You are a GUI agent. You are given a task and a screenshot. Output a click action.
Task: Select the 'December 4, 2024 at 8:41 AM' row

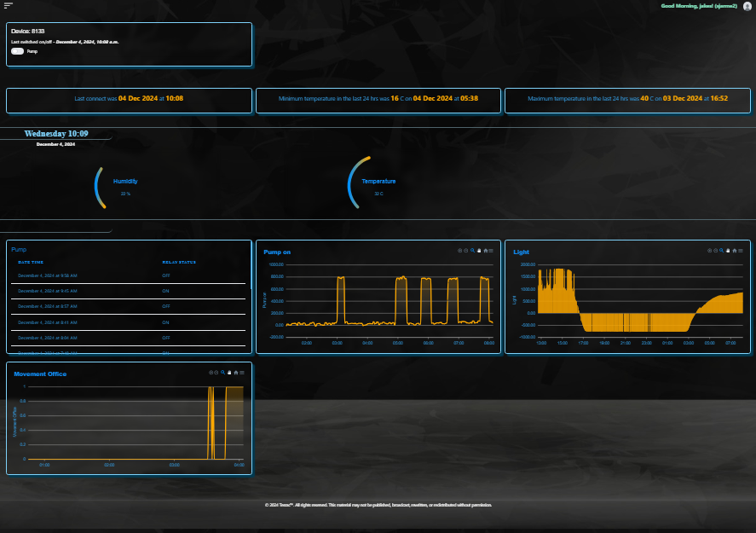[x=128, y=322]
